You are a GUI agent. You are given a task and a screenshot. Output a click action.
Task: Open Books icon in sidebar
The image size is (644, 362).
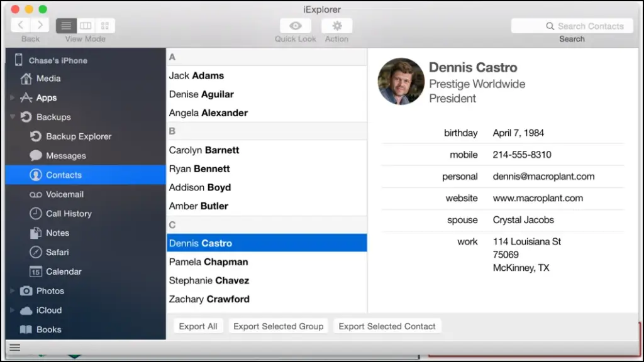(x=26, y=329)
